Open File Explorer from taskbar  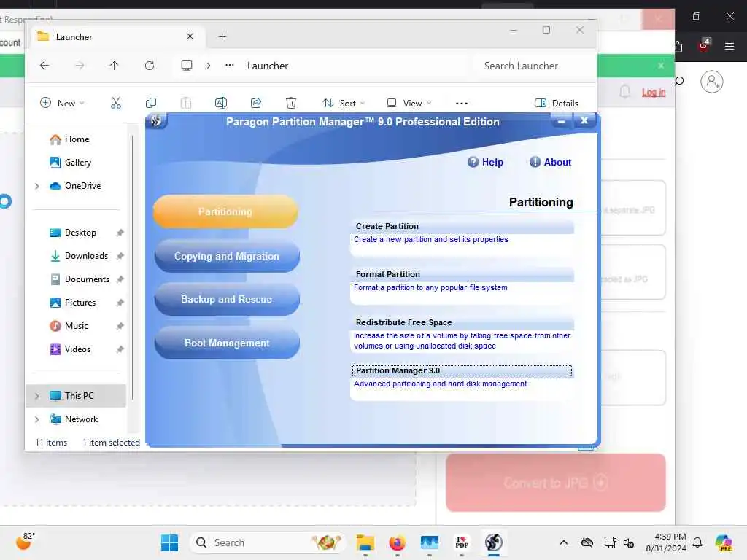(365, 542)
